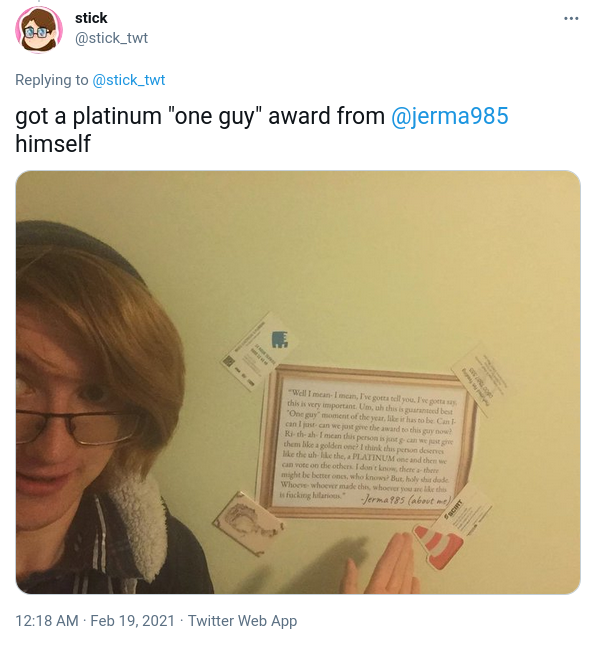Click the gray "Replying to" label
The height and width of the screenshot is (645, 594).
point(52,80)
